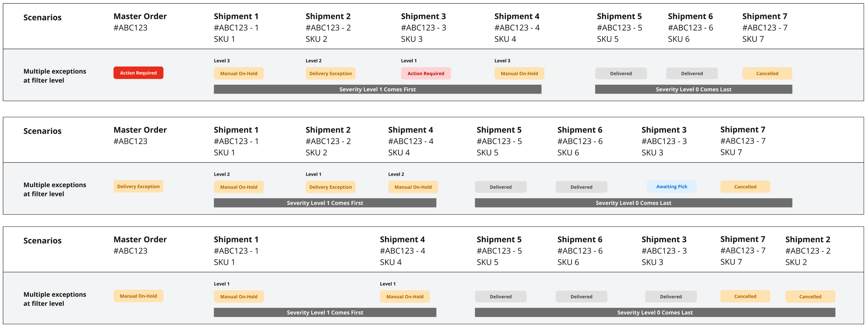Select Severity Level 1 Comes First bar in second scenario
The width and height of the screenshot is (868, 328).
325,203
